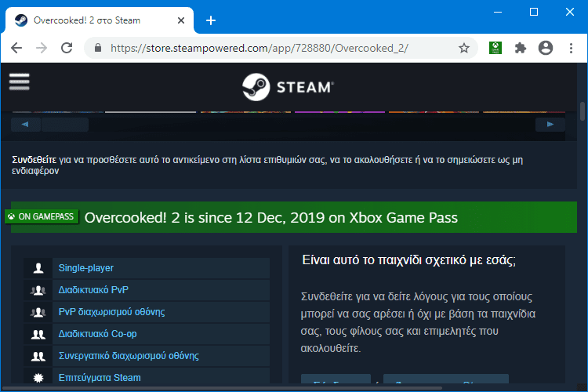Click the Συνδεθείτε login link
The image size is (588, 392).
coord(34,160)
